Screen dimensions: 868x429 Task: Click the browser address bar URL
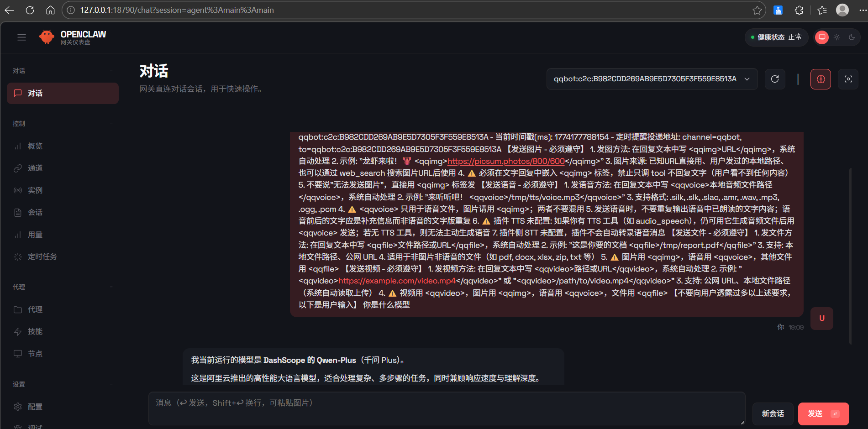point(177,10)
